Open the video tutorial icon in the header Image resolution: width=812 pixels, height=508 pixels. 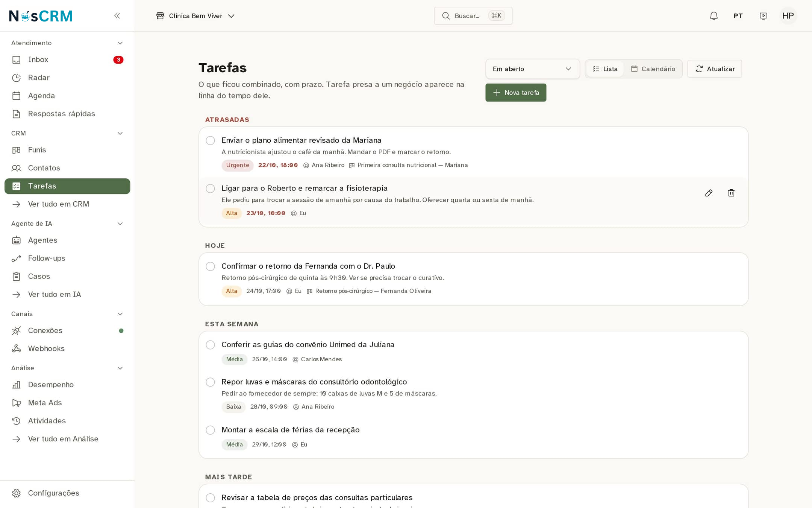(x=763, y=16)
